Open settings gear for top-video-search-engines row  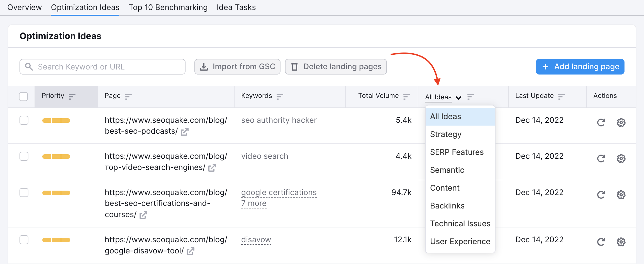[621, 159]
